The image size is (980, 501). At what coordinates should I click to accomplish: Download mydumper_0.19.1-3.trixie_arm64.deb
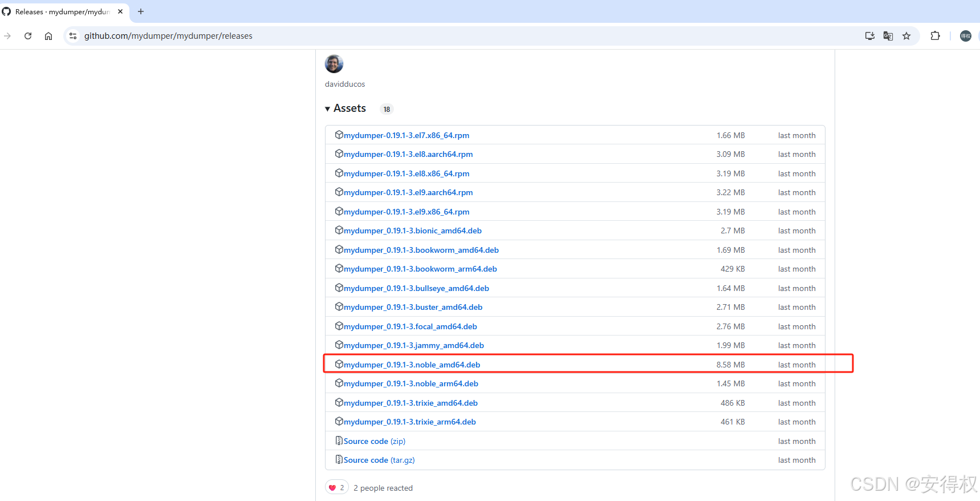(x=410, y=422)
